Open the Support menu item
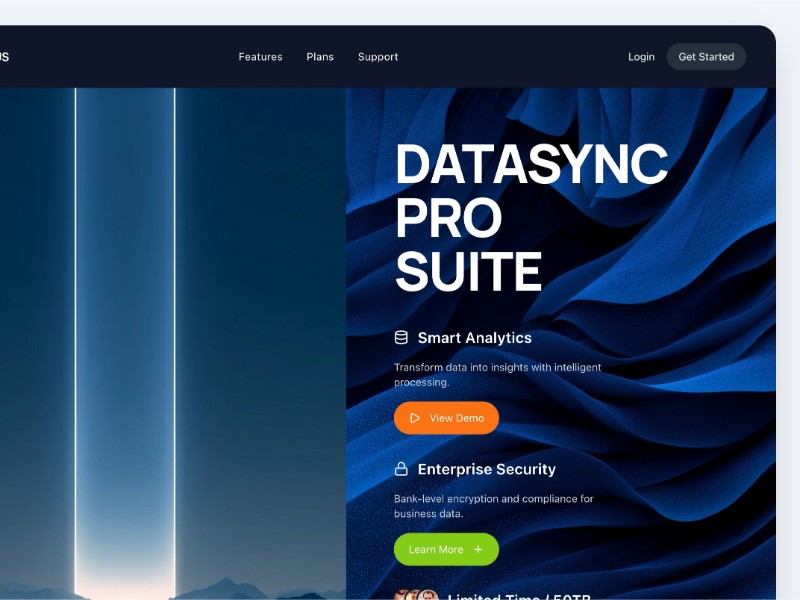This screenshot has width=800, height=600. pos(378,57)
